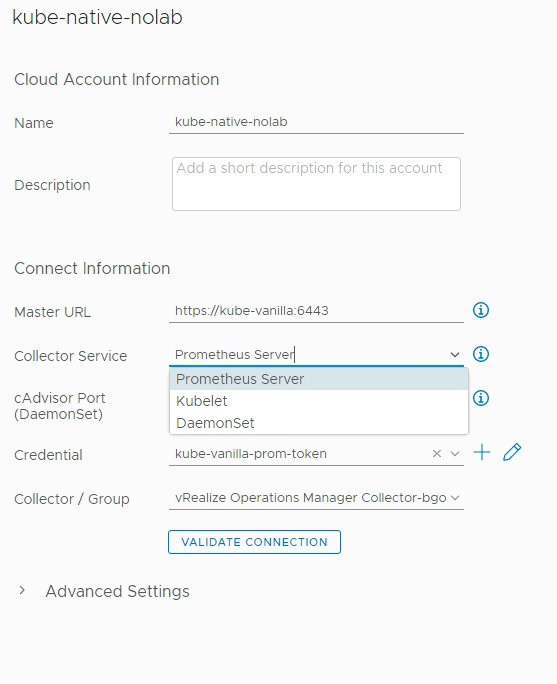Click the Collector / Group label

72,499
